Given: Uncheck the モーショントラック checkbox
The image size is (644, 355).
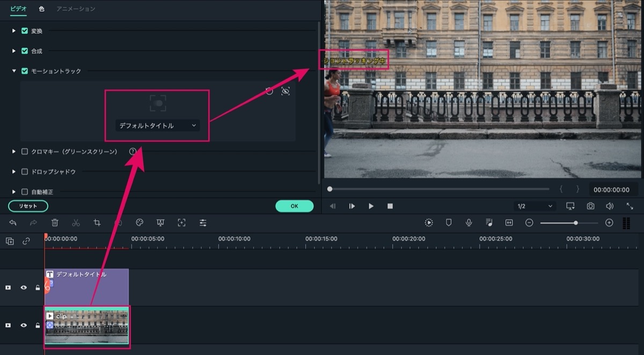Looking at the screenshot, I should click(25, 71).
